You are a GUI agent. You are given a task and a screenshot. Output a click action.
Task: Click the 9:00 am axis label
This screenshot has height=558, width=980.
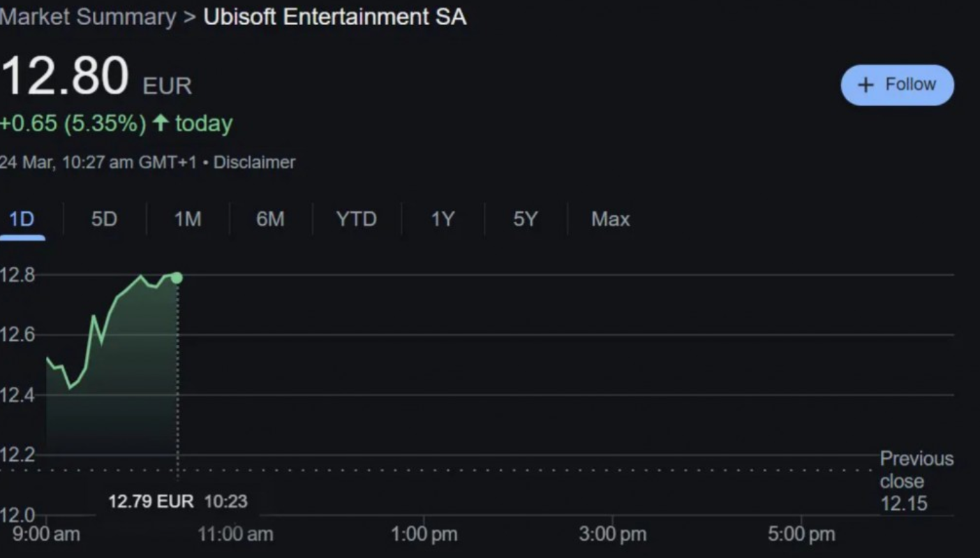46,535
